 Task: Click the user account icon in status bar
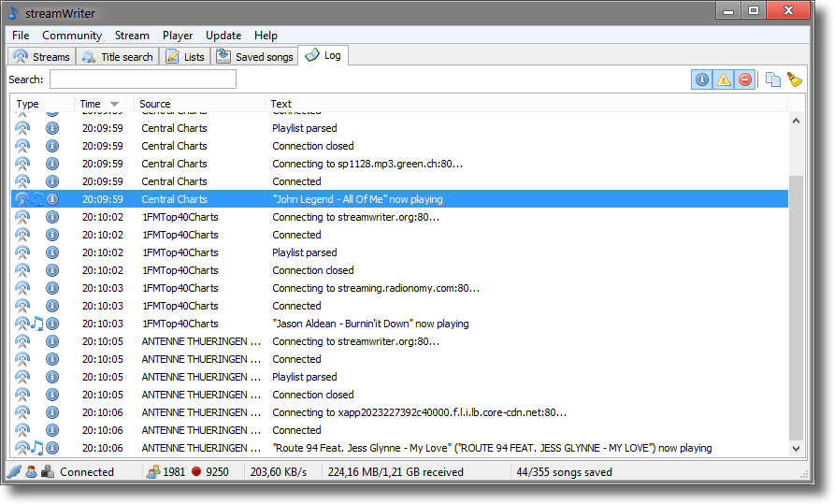(x=31, y=472)
